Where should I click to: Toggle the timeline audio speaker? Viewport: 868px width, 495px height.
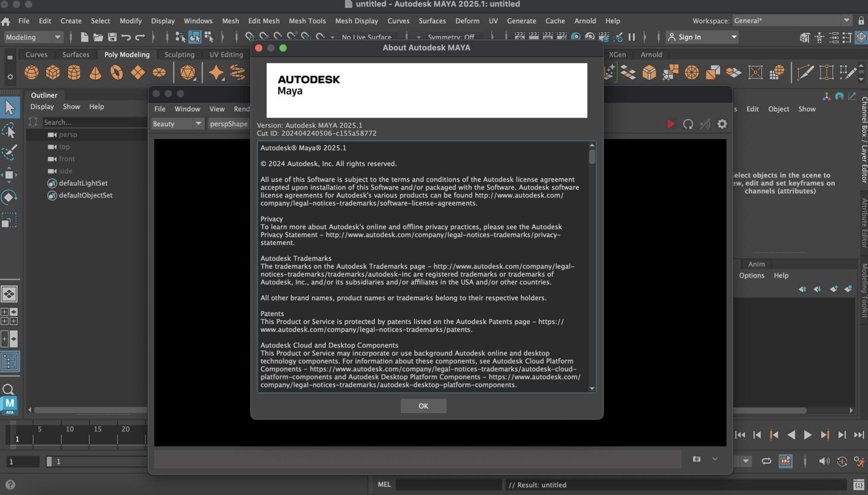(824, 461)
